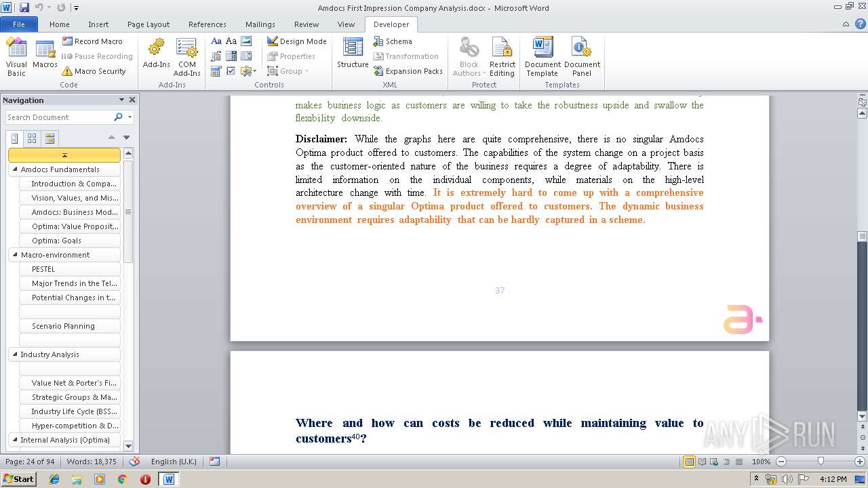Screen dimensions: 868x488
Task: Open the Visual Basic editor
Action: pyautogui.click(x=16, y=57)
